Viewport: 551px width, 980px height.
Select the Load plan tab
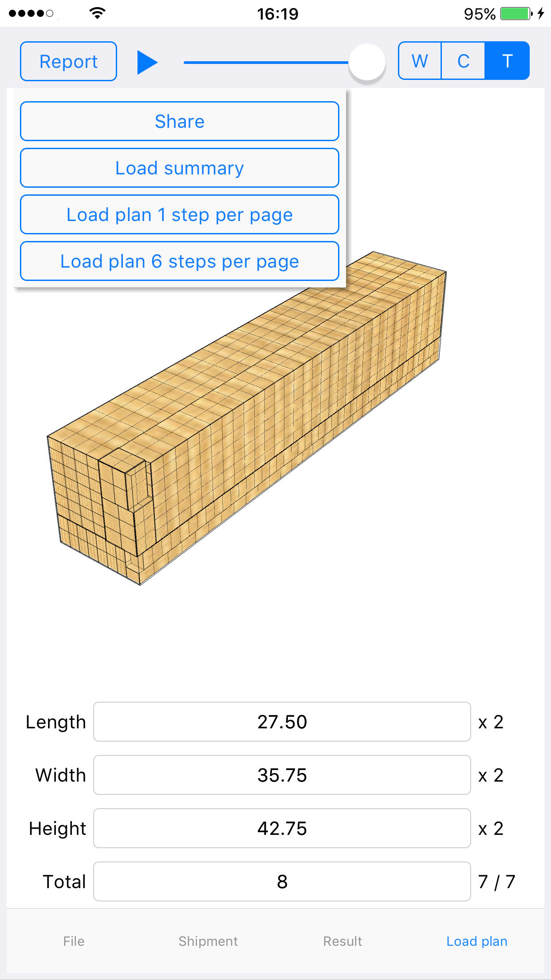[x=477, y=941]
